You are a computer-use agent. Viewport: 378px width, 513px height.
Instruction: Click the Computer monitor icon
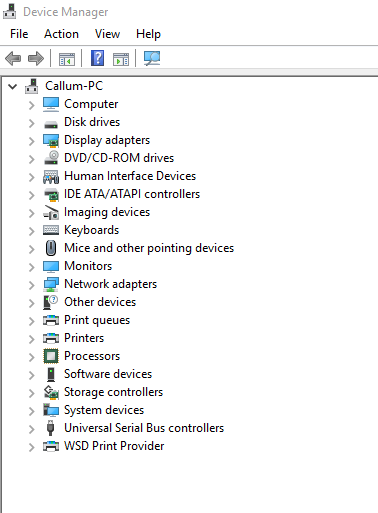pyautogui.click(x=51, y=104)
